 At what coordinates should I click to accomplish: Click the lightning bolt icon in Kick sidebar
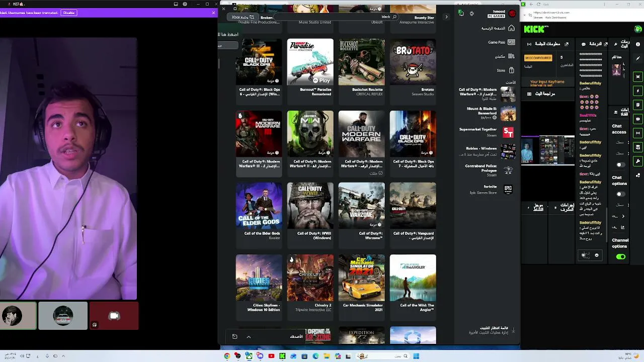pos(638,91)
